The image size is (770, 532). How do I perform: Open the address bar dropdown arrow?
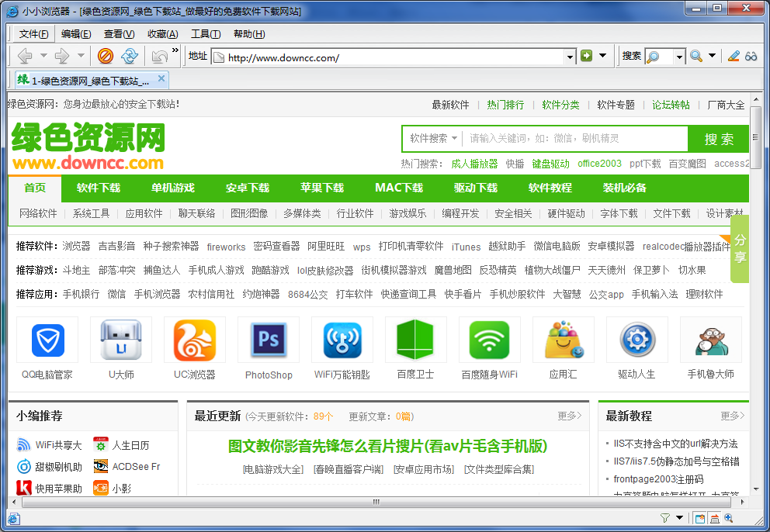pos(569,56)
